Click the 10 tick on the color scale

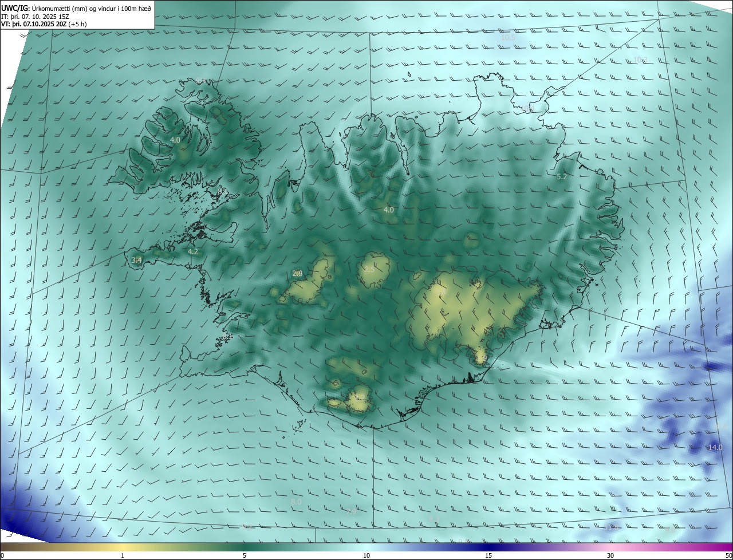point(366,555)
